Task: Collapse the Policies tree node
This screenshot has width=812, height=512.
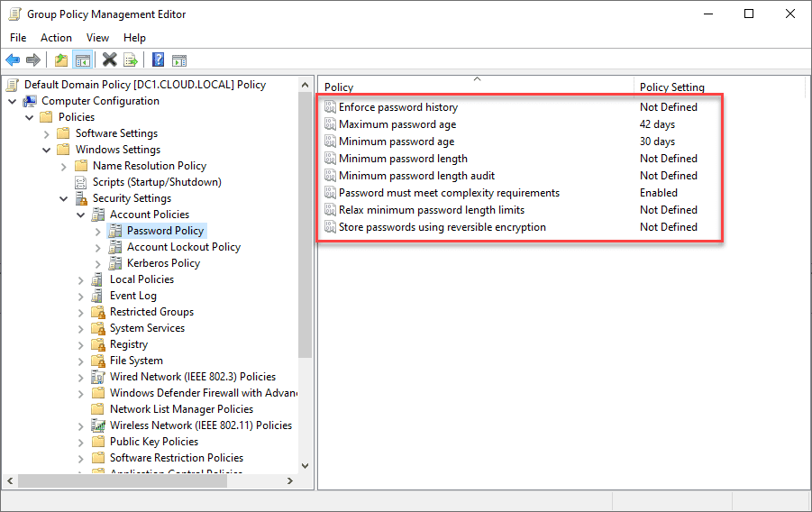Action: click(30, 118)
